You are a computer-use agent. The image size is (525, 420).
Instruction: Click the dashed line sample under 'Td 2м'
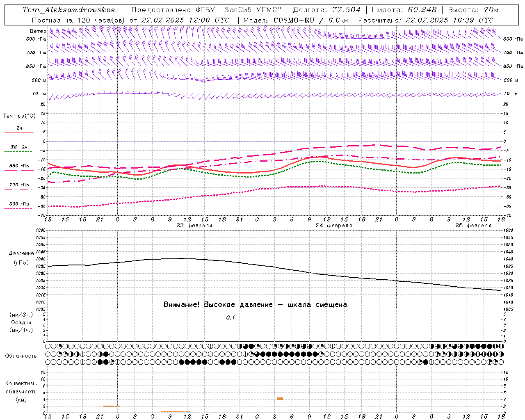pos(18,152)
